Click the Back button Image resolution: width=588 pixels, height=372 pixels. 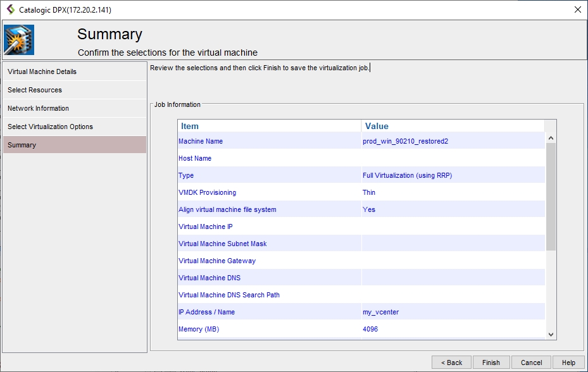click(451, 363)
